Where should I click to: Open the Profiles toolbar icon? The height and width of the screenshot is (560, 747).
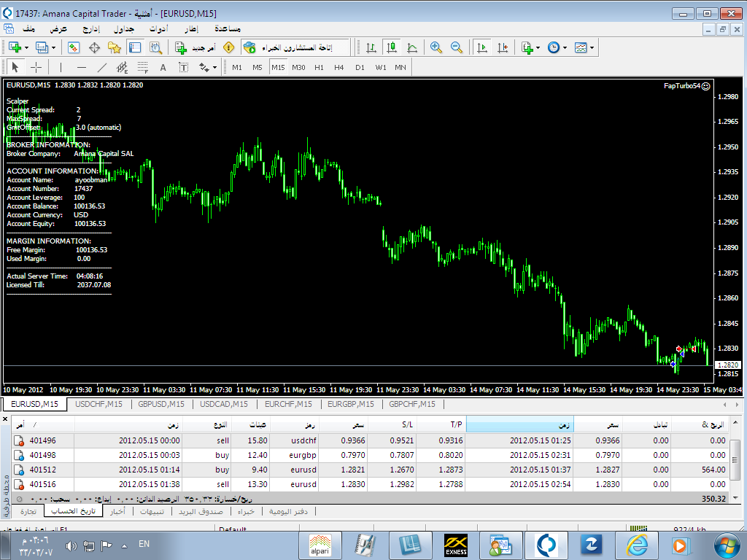pyautogui.click(x=42, y=47)
